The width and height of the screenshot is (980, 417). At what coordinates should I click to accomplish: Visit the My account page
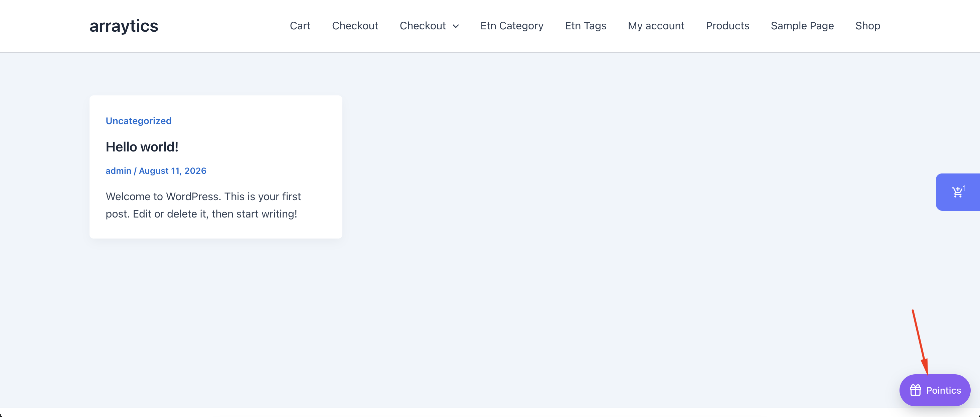click(656, 25)
